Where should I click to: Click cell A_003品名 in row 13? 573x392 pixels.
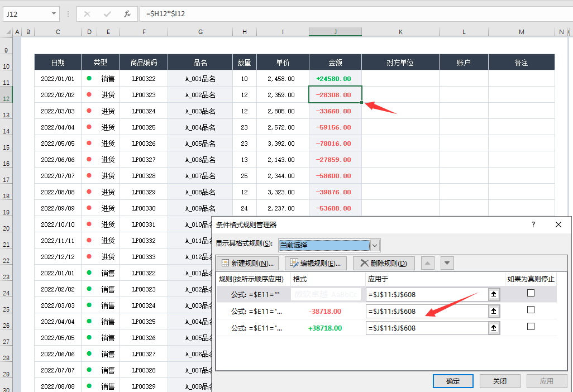point(200,111)
